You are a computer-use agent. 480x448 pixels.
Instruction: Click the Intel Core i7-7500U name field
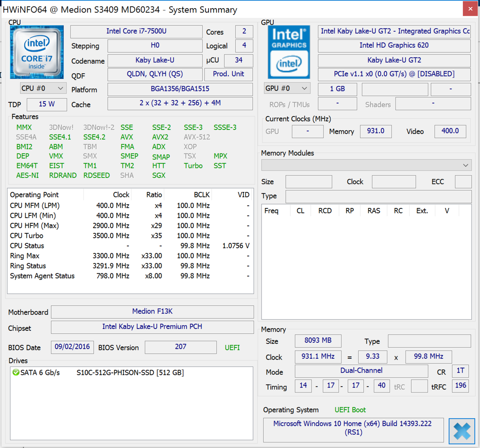tap(136, 31)
